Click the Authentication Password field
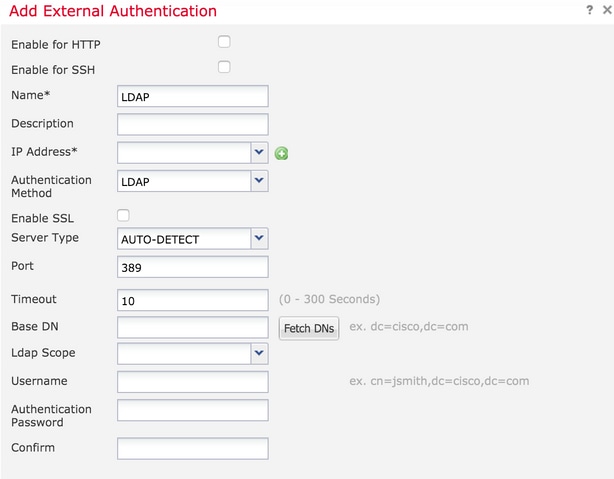Image resolution: width=614 pixels, height=479 pixels. (193, 410)
